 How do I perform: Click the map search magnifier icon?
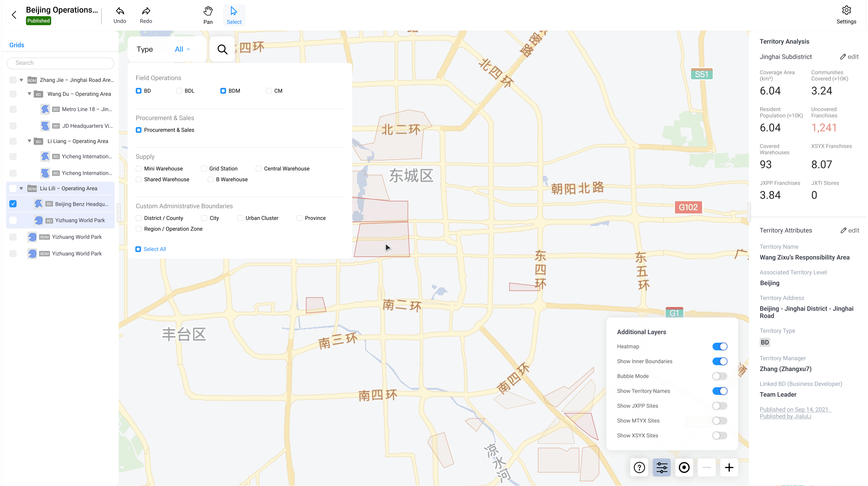[x=222, y=49]
